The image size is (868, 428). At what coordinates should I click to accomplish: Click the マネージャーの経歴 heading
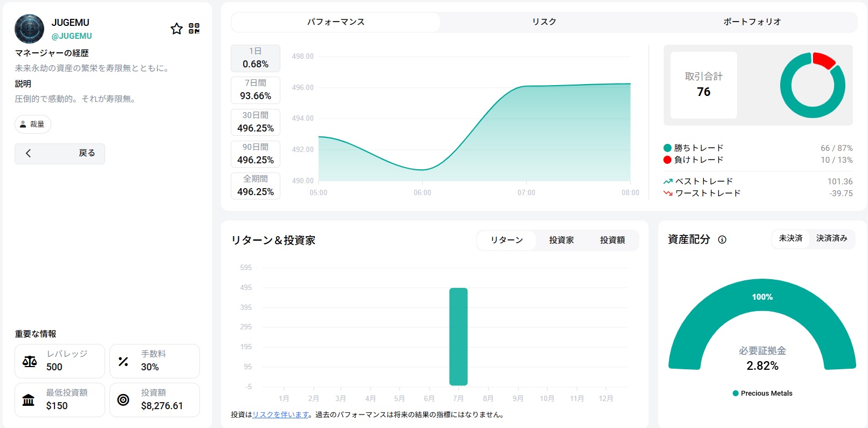click(52, 53)
